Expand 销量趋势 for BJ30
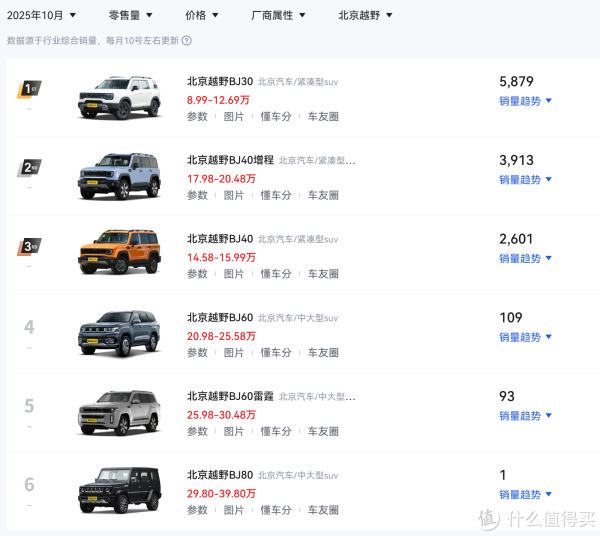Viewport: 600px width, 536px height. 526,101
